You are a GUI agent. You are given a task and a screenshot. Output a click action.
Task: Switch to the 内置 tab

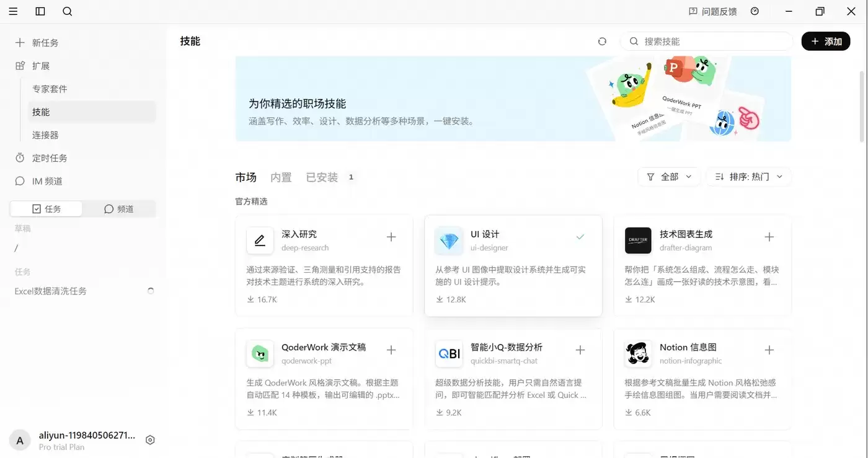[281, 177]
